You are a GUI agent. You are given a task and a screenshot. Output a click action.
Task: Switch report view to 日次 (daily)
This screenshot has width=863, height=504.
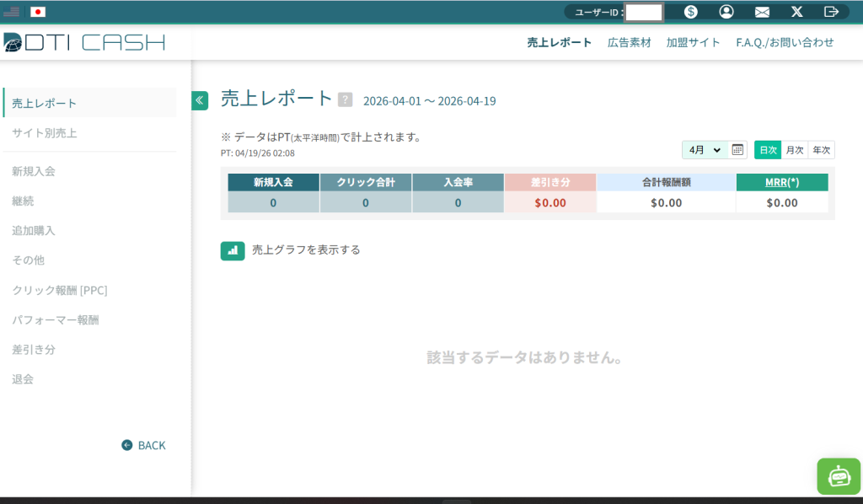coord(768,150)
